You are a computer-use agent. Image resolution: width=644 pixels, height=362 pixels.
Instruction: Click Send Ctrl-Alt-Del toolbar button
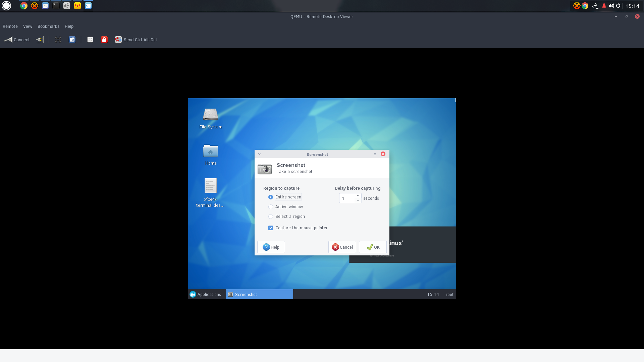pyautogui.click(x=136, y=40)
